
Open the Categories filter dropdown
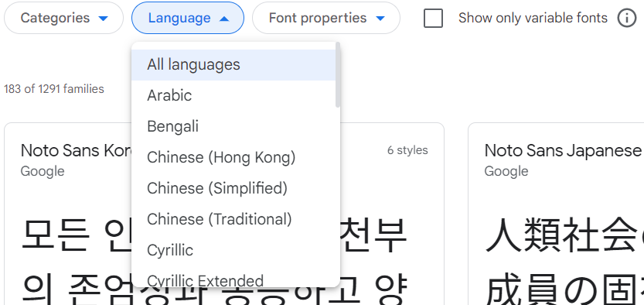pos(63,18)
